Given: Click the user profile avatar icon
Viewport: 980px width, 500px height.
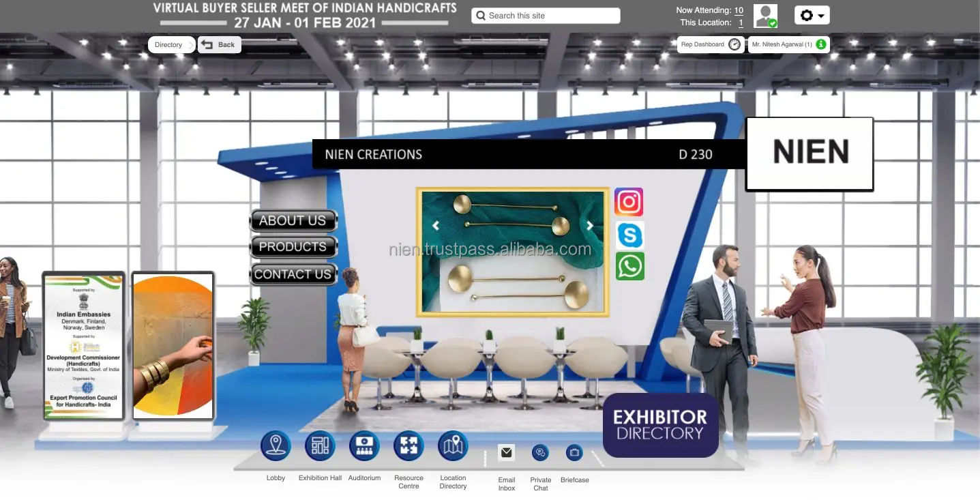Looking at the screenshot, I should tap(765, 16).
